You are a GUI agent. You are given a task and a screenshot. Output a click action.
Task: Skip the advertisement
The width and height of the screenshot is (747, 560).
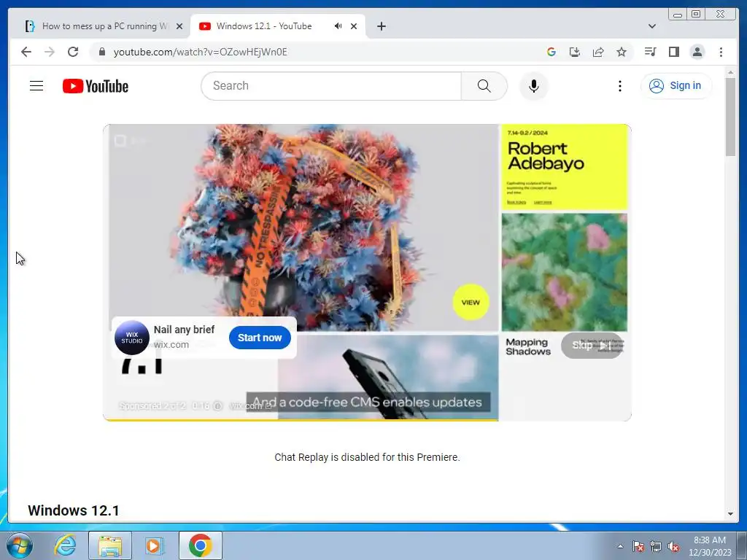click(x=592, y=345)
